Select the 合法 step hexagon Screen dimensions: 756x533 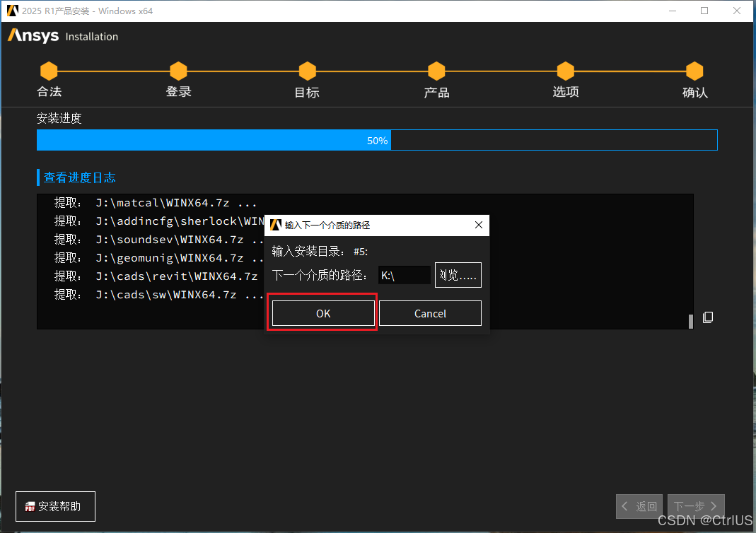(x=49, y=71)
